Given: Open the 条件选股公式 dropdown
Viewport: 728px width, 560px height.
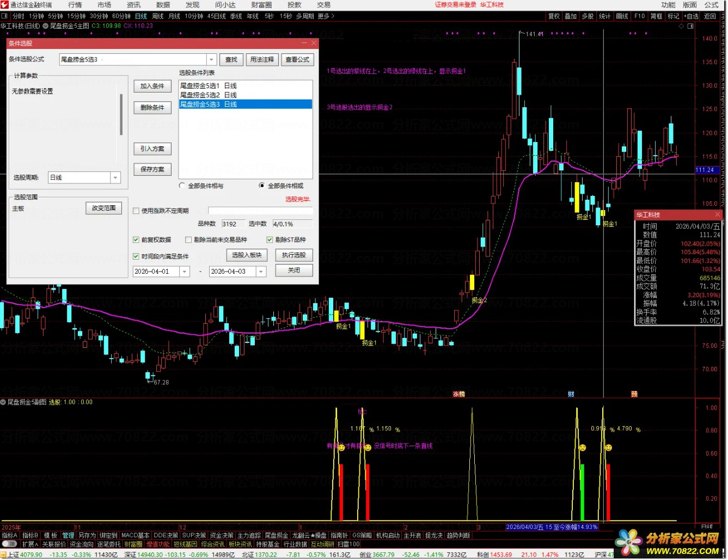Looking at the screenshot, I should pyautogui.click(x=211, y=59).
